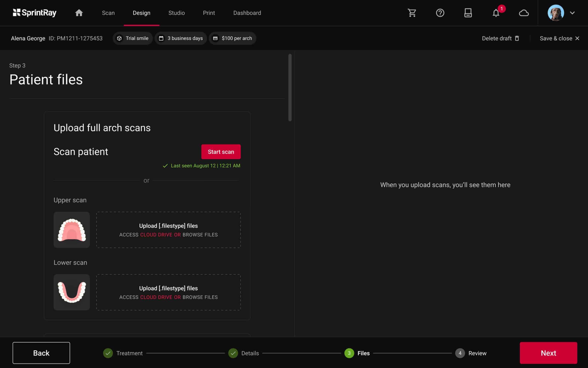The height and width of the screenshot is (368, 588).
Task: Click the Next button
Action: point(548,353)
